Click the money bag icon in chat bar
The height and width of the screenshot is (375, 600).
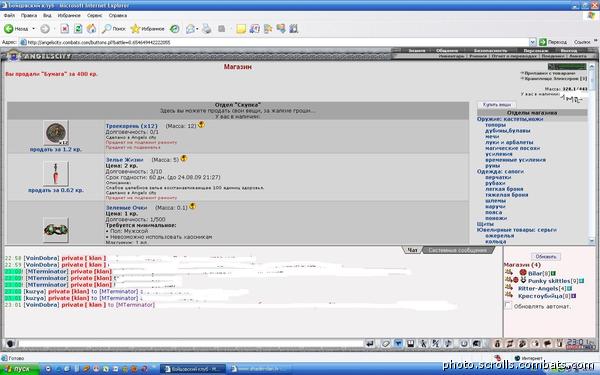coord(497,343)
